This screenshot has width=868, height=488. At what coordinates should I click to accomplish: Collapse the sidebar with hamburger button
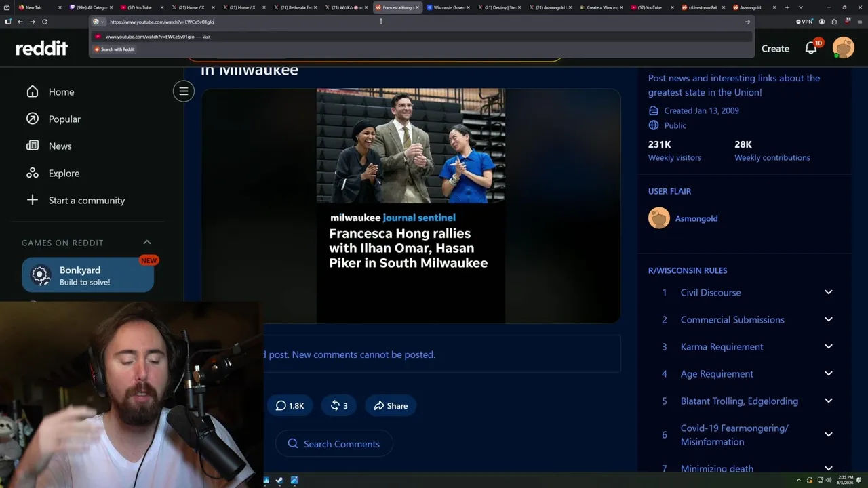pyautogui.click(x=183, y=91)
